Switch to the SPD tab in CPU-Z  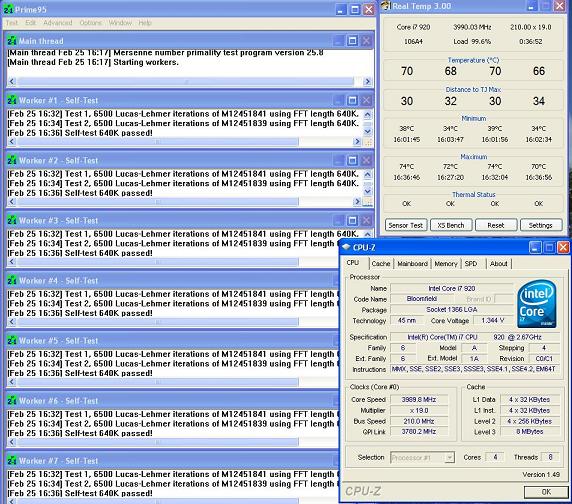pos(471,264)
